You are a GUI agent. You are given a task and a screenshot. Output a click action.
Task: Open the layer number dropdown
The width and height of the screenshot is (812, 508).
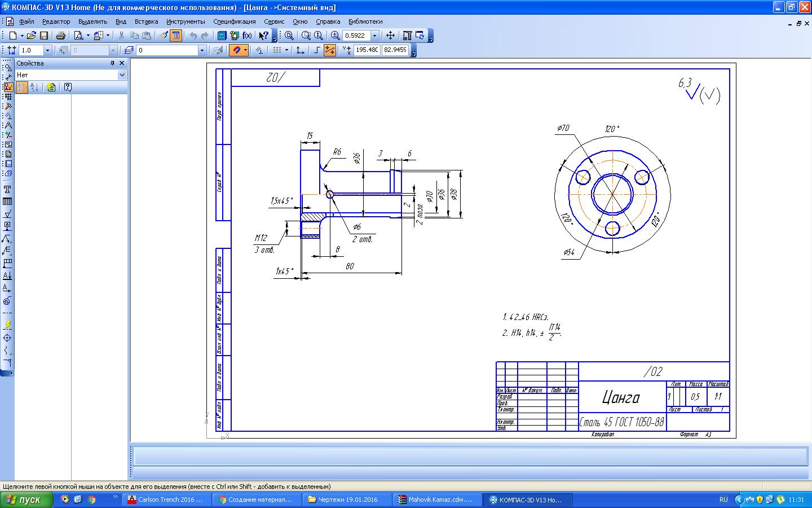pos(202,50)
